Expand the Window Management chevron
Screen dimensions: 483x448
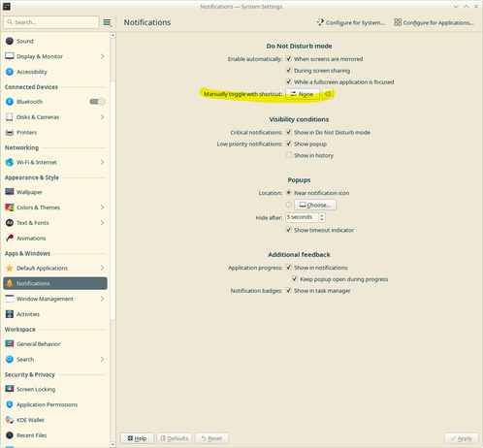click(102, 299)
